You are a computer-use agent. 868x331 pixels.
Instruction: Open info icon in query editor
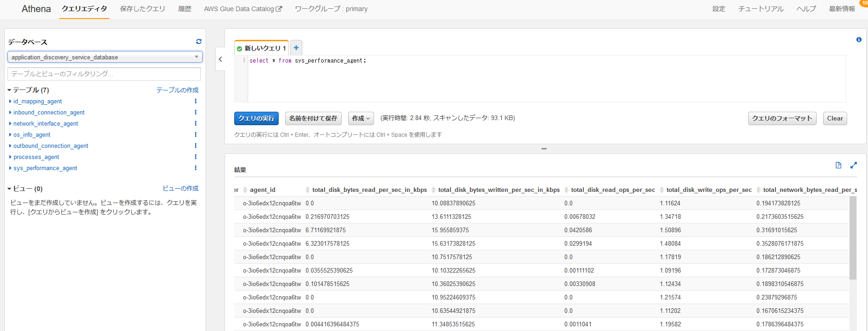859,40
